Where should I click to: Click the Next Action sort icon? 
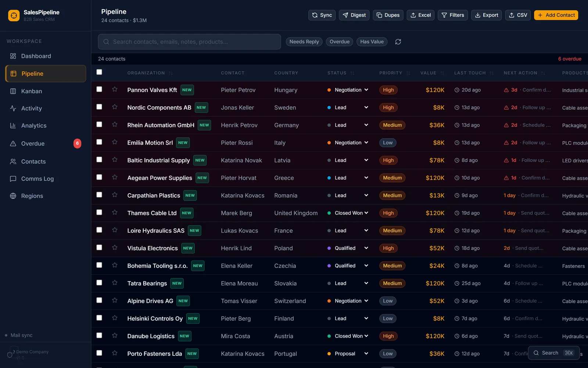543,73
